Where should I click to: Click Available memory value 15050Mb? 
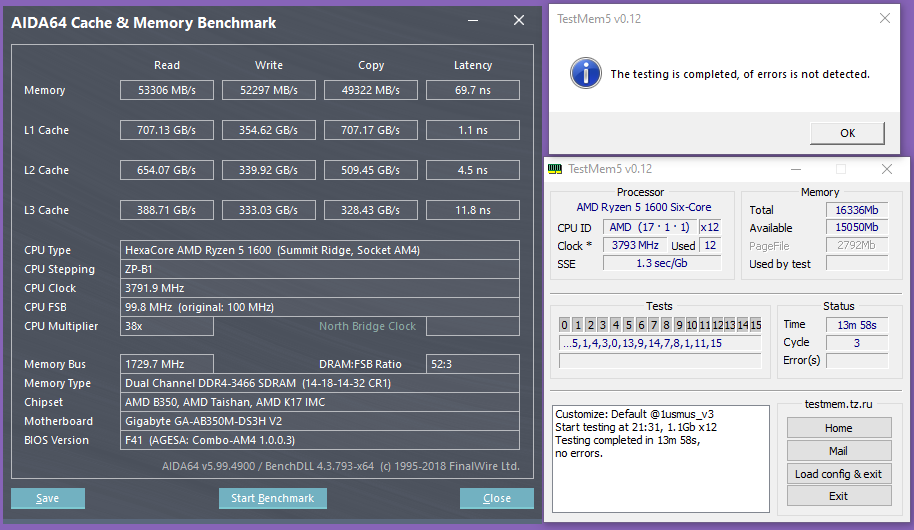tap(857, 227)
